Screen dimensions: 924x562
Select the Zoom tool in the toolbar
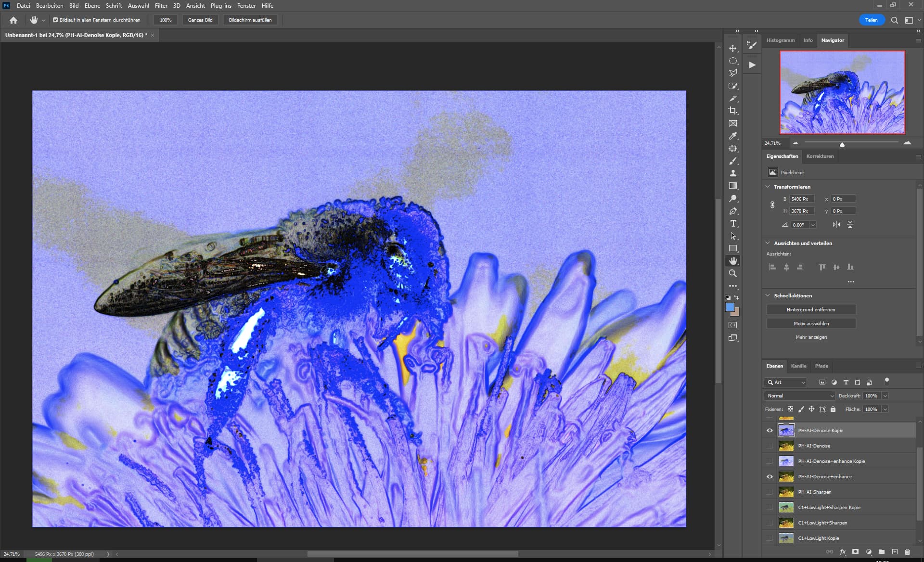tap(732, 273)
